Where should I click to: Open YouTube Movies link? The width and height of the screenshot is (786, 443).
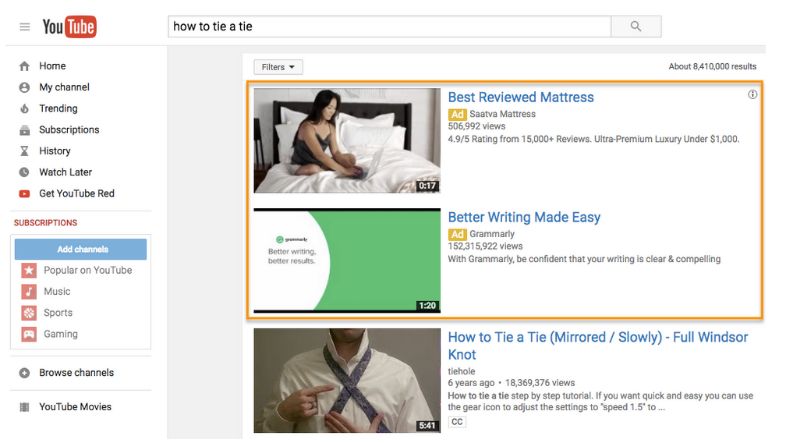pyautogui.click(x=75, y=407)
